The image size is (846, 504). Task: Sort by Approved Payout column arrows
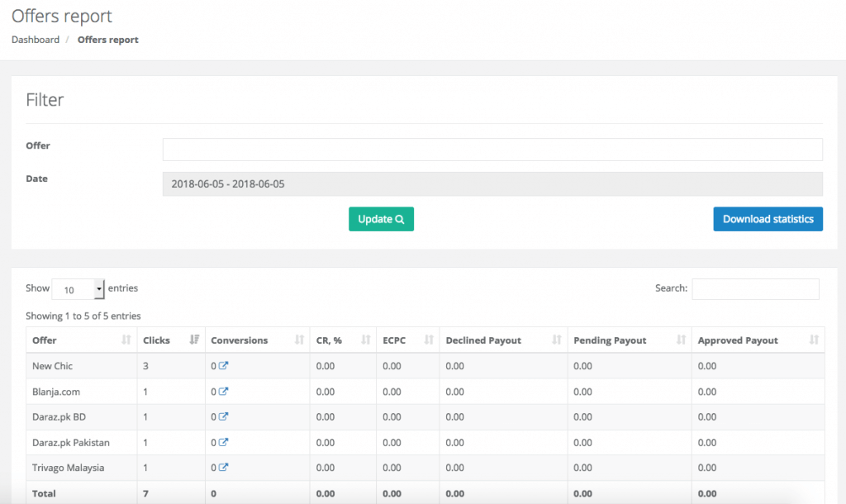coord(814,340)
